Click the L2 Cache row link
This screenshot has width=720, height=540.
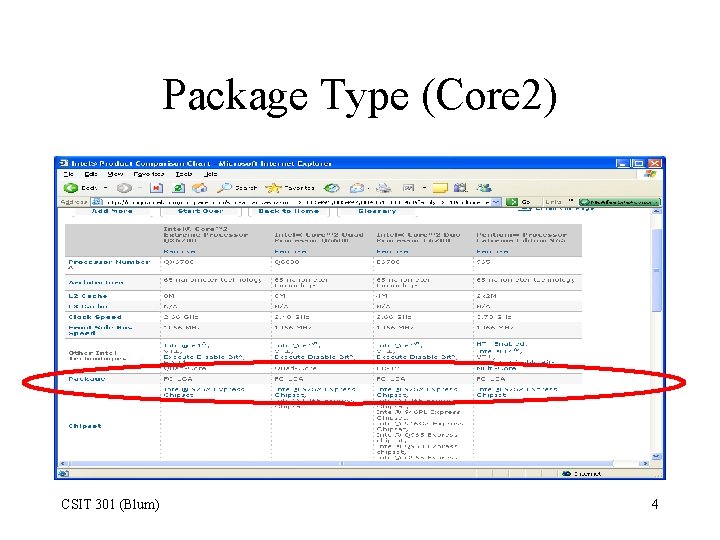click(x=88, y=296)
